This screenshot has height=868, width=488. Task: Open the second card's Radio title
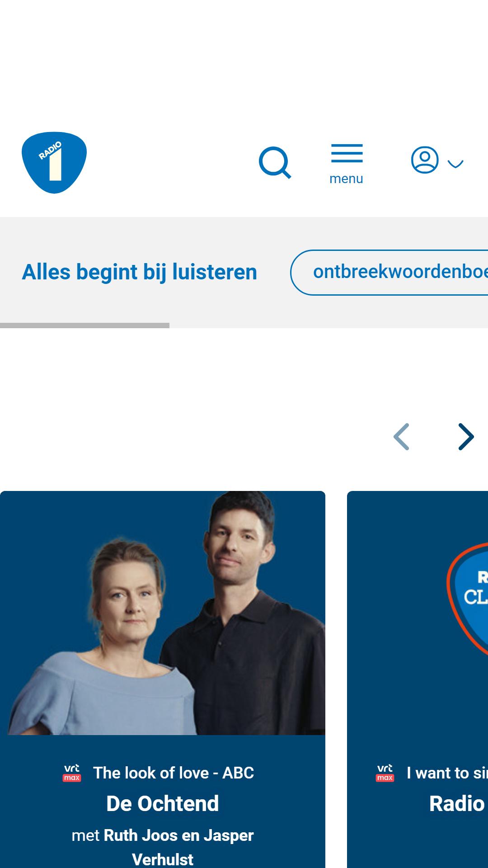pyautogui.click(x=458, y=803)
